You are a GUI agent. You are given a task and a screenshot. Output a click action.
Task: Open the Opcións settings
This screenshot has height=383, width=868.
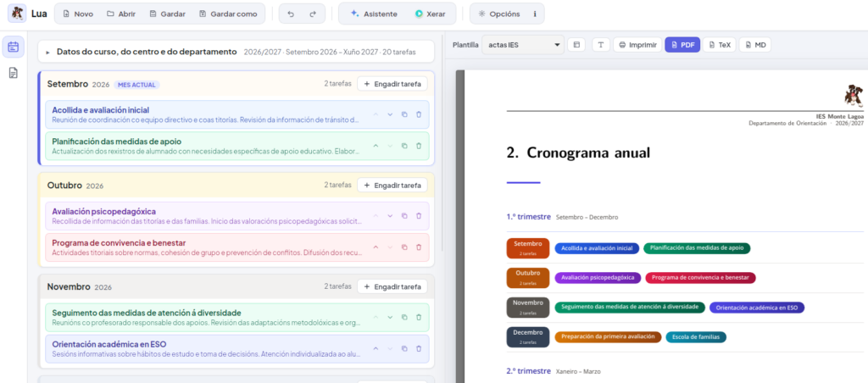[498, 14]
